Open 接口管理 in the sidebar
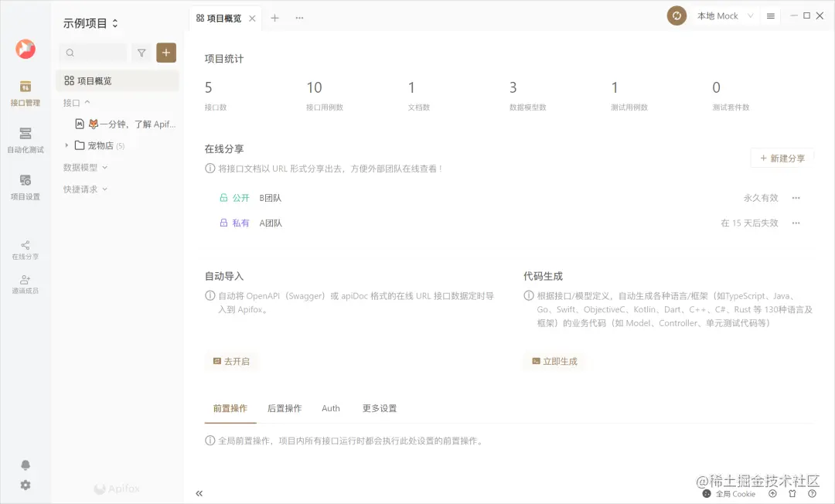This screenshot has width=835, height=504. (x=25, y=93)
